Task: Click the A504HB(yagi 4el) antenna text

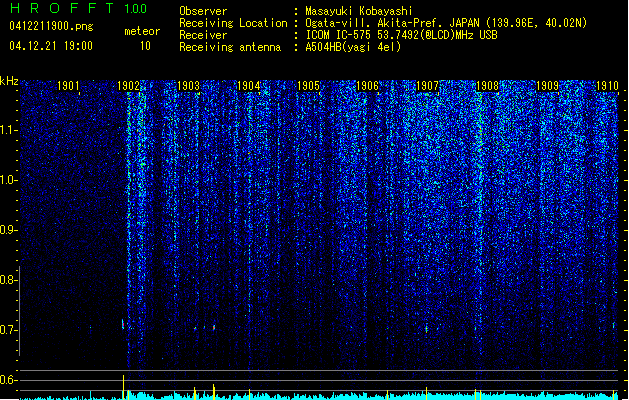Action: (353, 47)
